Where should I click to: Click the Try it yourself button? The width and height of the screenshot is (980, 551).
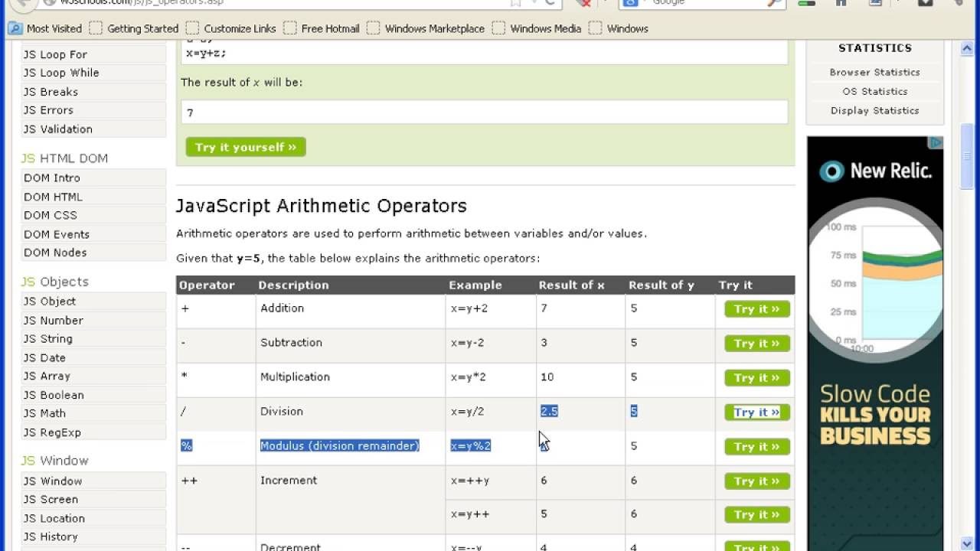pyautogui.click(x=246, y=147)
